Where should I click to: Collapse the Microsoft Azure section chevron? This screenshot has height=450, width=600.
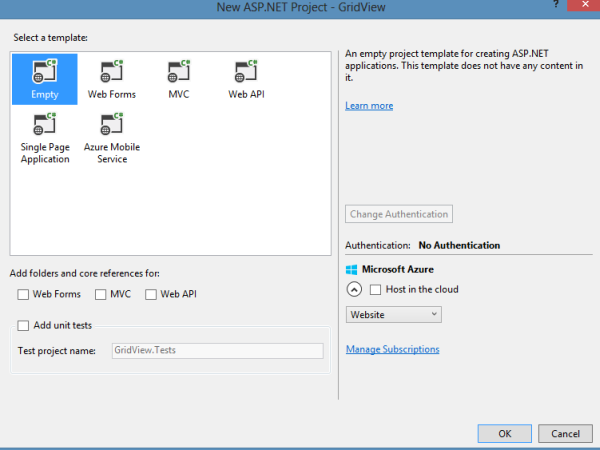354,289
